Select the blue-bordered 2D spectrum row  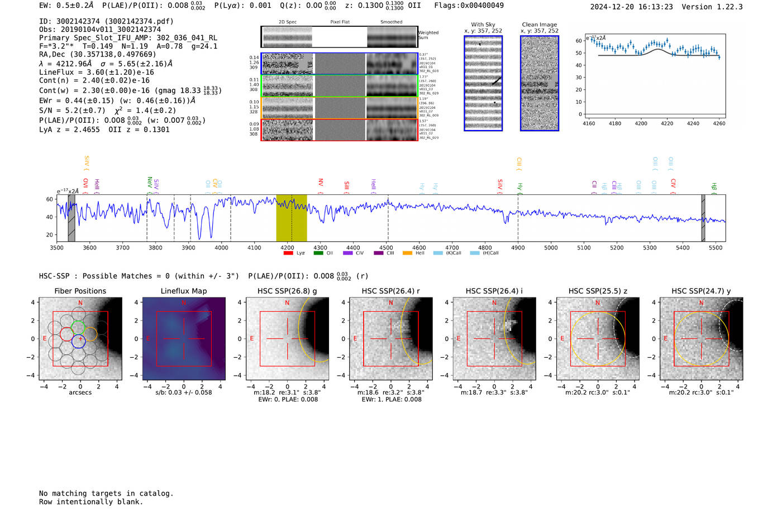pyautogui.click(x=340, y=64)
